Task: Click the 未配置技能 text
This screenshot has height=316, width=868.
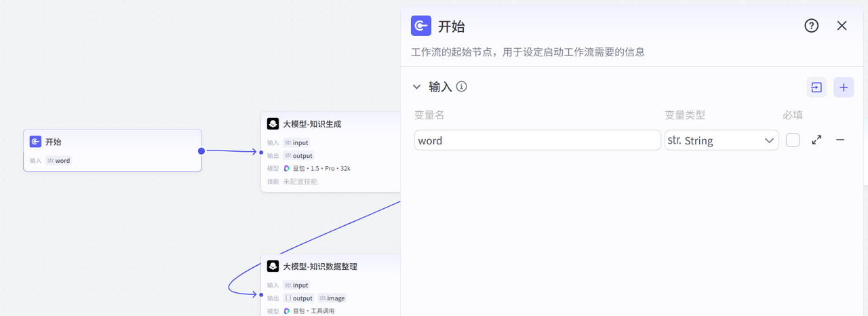Action: click(300, 181)
